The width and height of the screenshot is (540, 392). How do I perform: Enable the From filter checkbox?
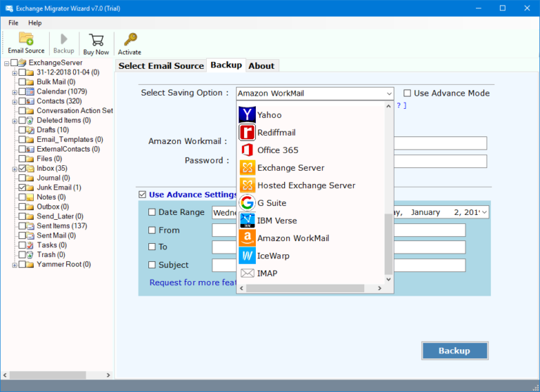tap(152, 230)
